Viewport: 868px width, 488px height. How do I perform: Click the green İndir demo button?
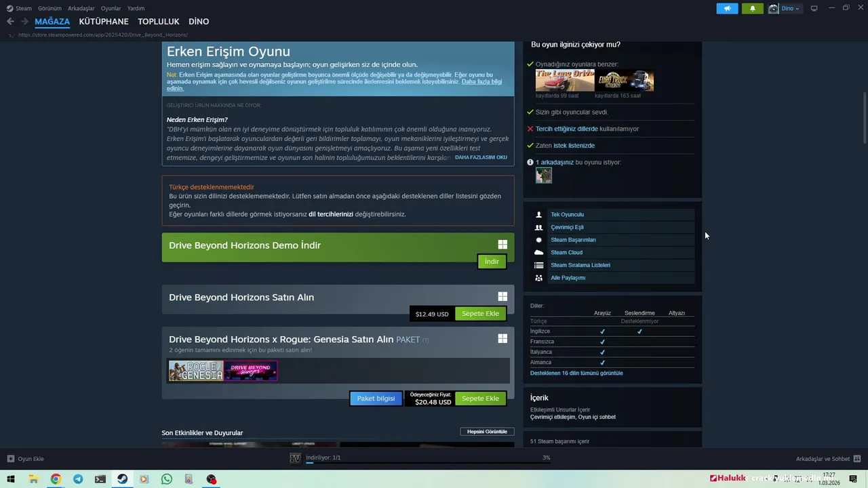[492, 262]
